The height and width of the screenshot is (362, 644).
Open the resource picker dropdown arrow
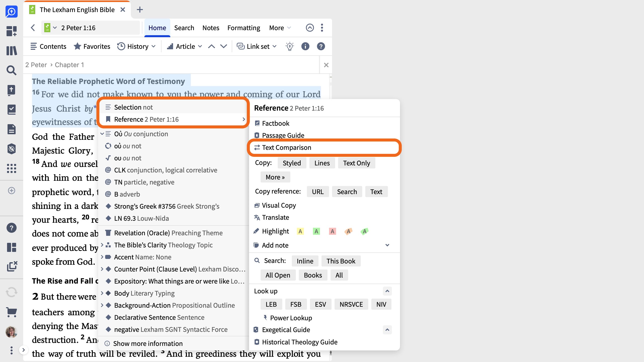(x=55, y=28)
